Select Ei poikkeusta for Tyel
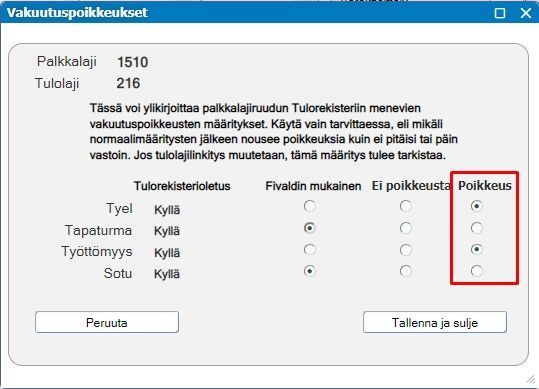The height and width of the screenshot is (389, 539). [x=406, y=206]
